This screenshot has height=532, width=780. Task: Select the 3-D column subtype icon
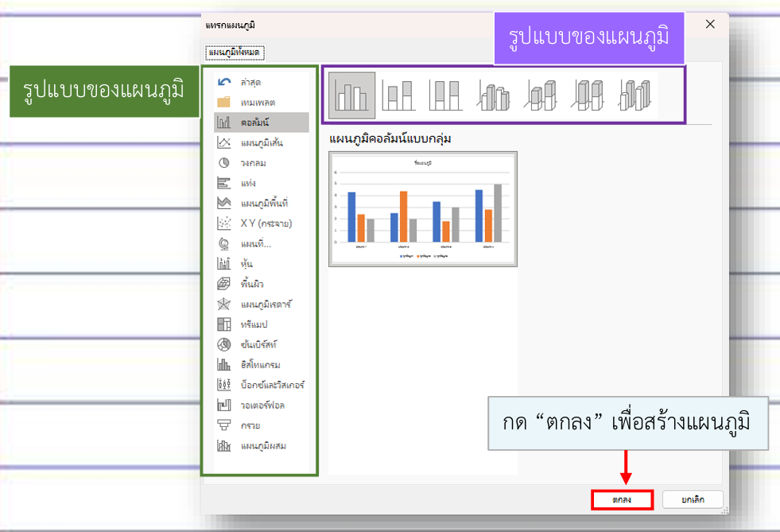click(x=636, y=95)
